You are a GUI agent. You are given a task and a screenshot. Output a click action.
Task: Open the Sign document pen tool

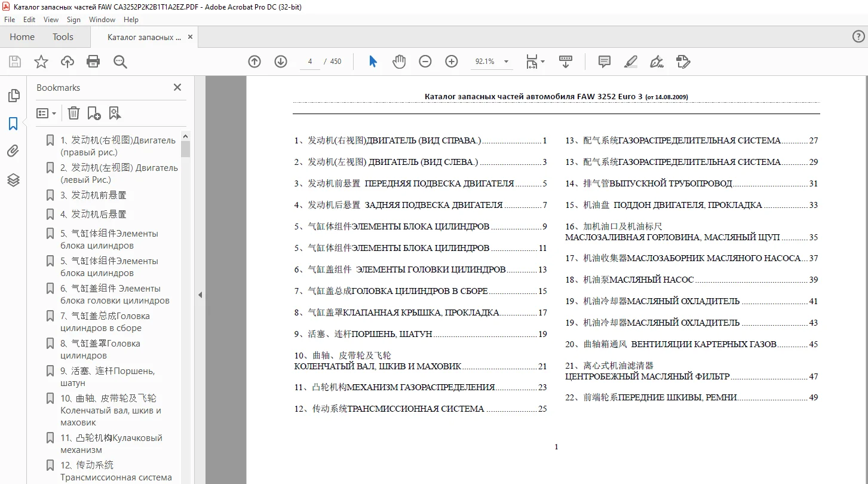pos(657,62)
